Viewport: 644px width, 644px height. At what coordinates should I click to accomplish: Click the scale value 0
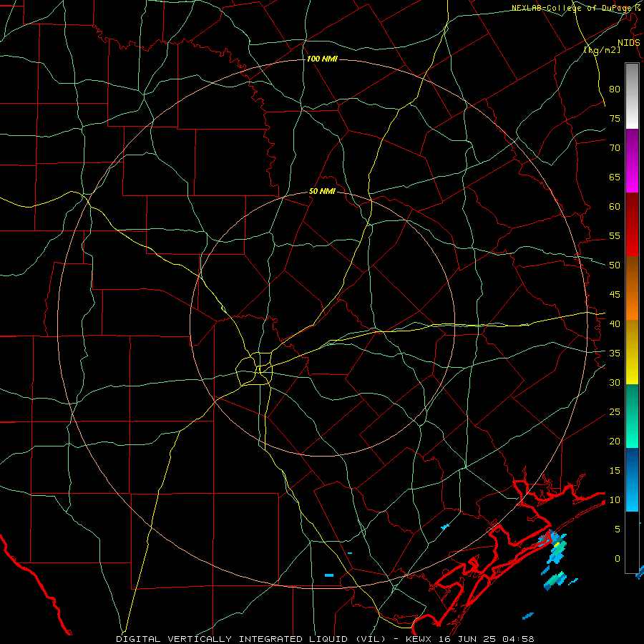point(618,559)
